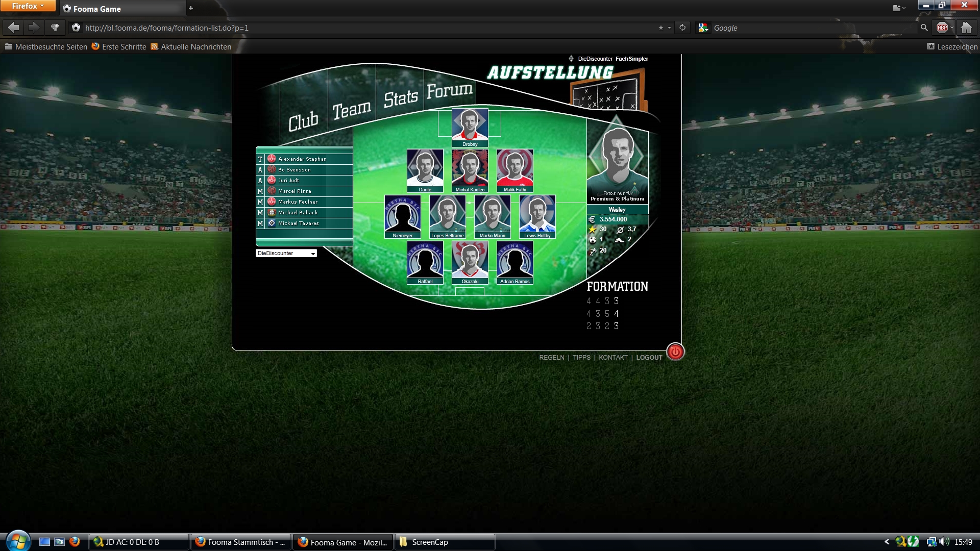The width and height of the screenshot is (980, 551).
Task: Reload page with the refresh icon
Action: 682,28
